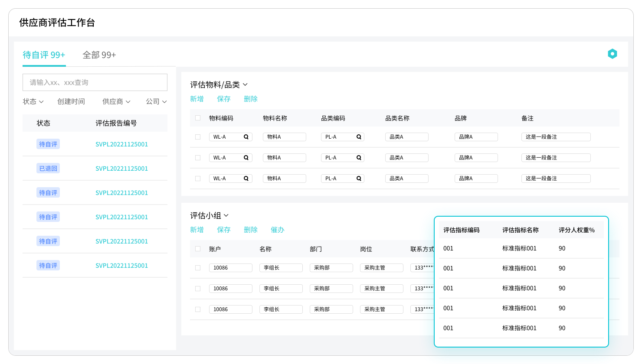Check the third material row checkbox
Screen dimensions: 642x364
198,179
